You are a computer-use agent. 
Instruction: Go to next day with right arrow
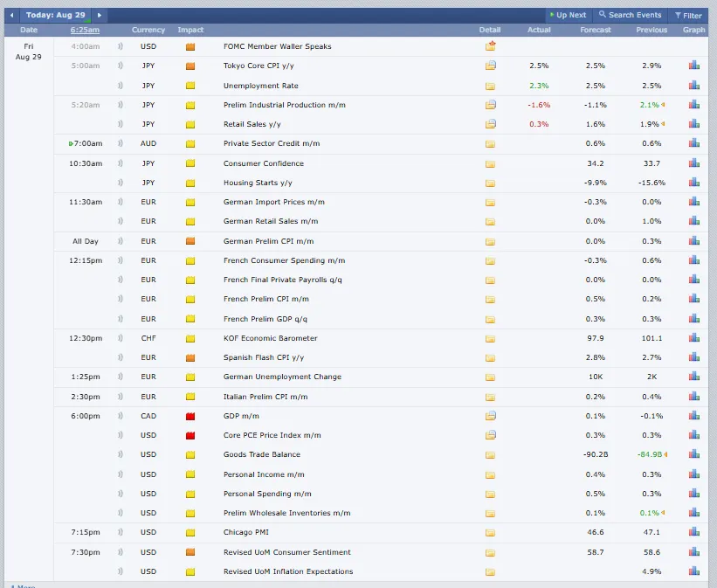coord(100,15)
